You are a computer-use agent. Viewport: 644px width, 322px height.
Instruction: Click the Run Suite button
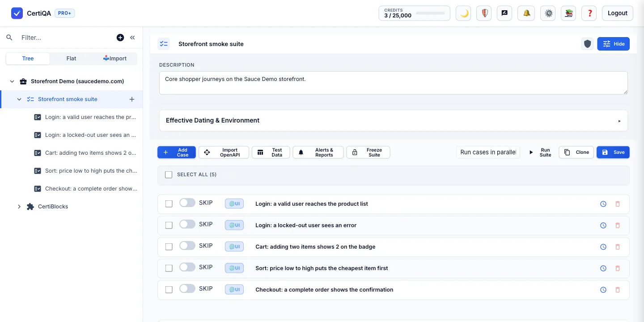pos(540,153)
